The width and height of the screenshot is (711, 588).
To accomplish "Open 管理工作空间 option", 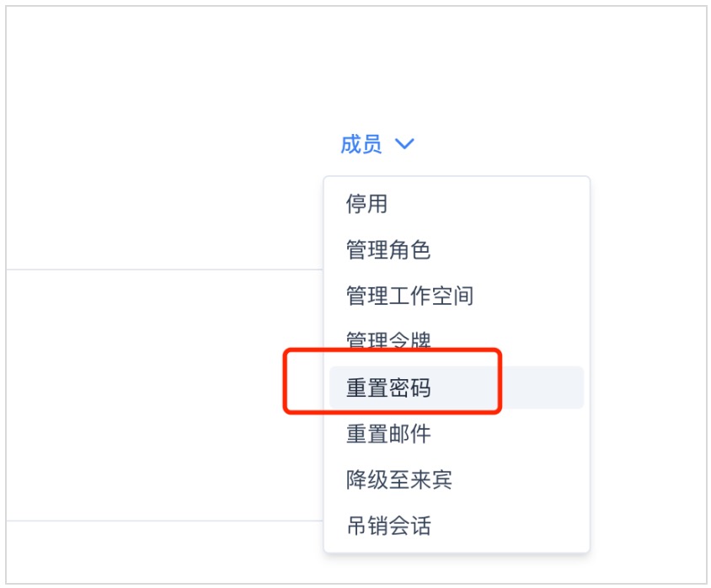I will [x=409, y=296].
